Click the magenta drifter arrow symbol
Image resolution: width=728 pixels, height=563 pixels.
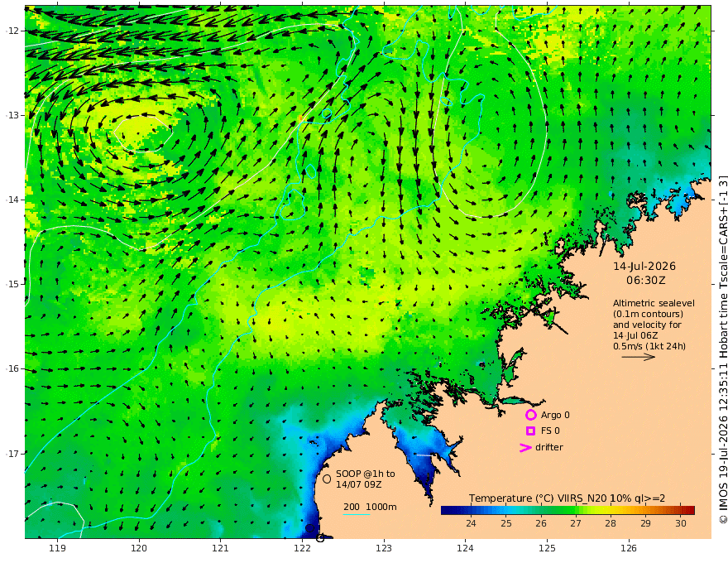(525, 448)
